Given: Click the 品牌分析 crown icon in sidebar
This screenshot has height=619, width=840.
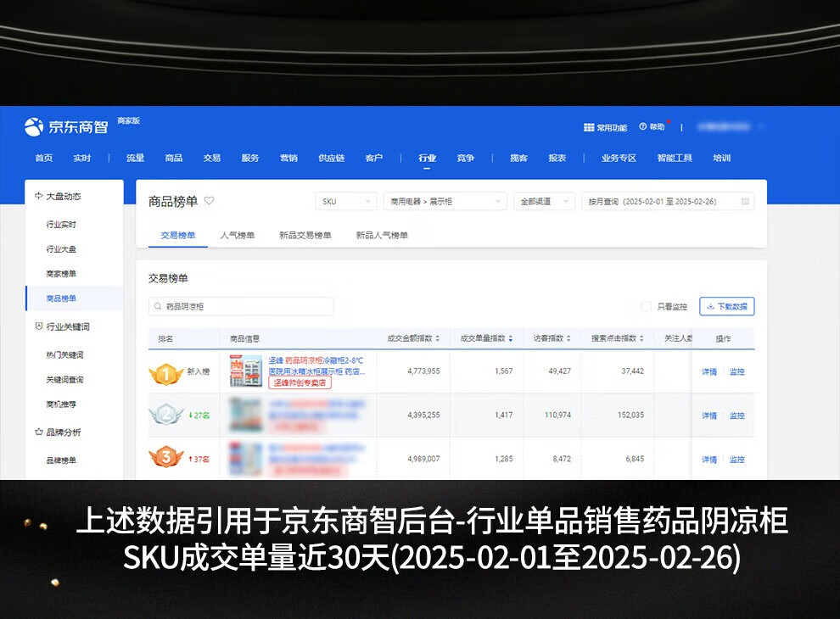Looking at the screenshot, I should tap(38, 432).
